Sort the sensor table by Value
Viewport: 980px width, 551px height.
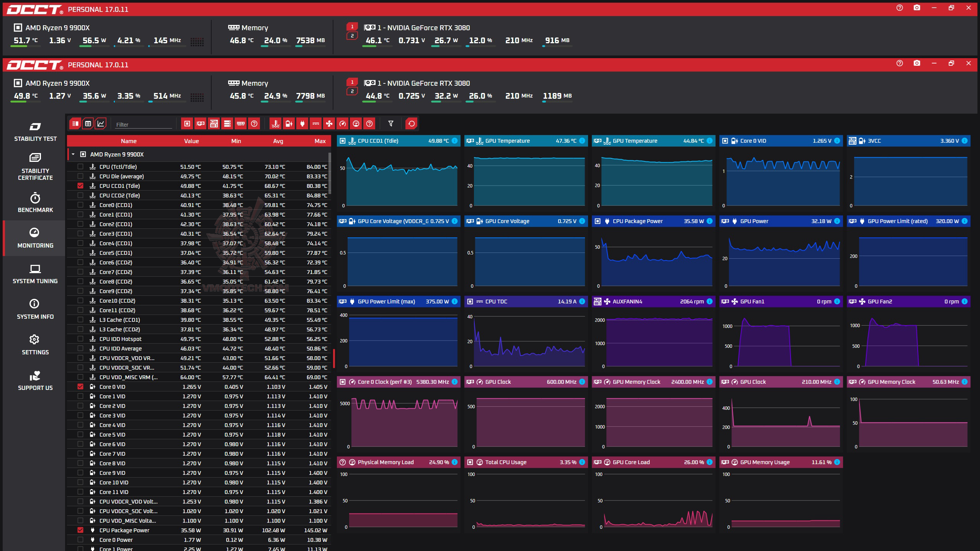tap(191, 141)
